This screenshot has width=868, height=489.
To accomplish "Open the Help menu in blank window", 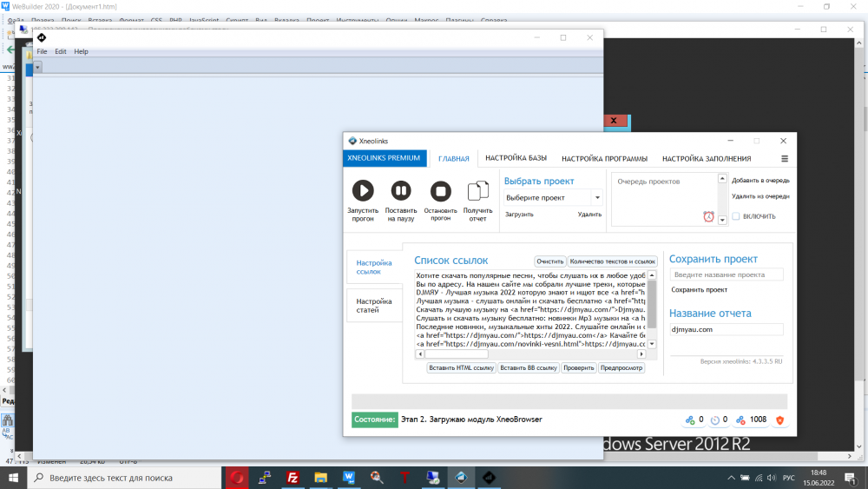I will click(81, 51).
